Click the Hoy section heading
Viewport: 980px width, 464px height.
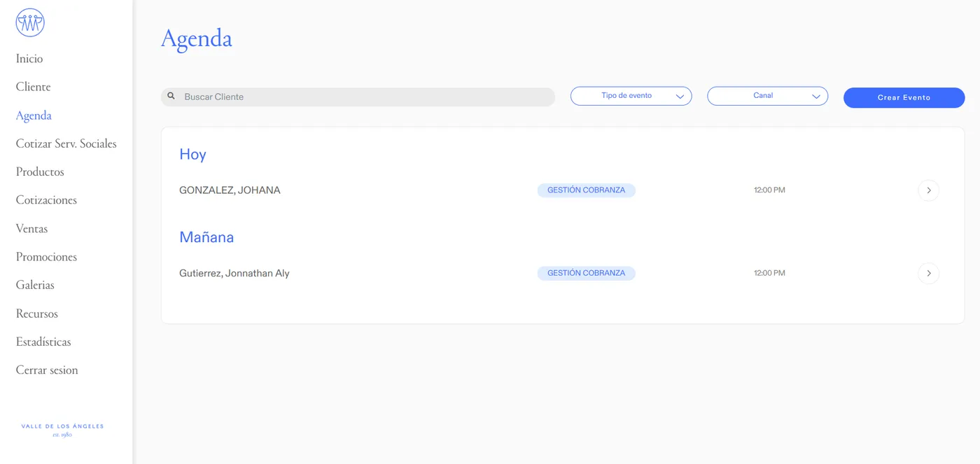192,155
